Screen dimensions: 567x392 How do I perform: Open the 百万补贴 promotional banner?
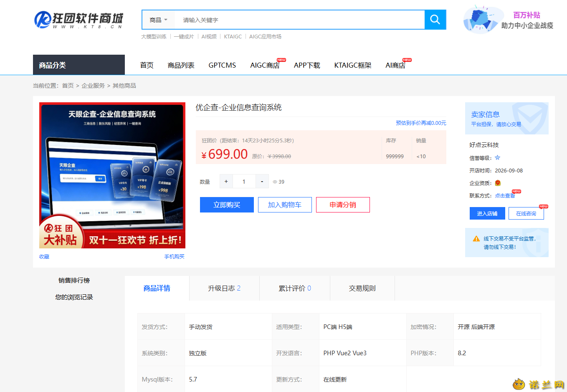(509, 20)
